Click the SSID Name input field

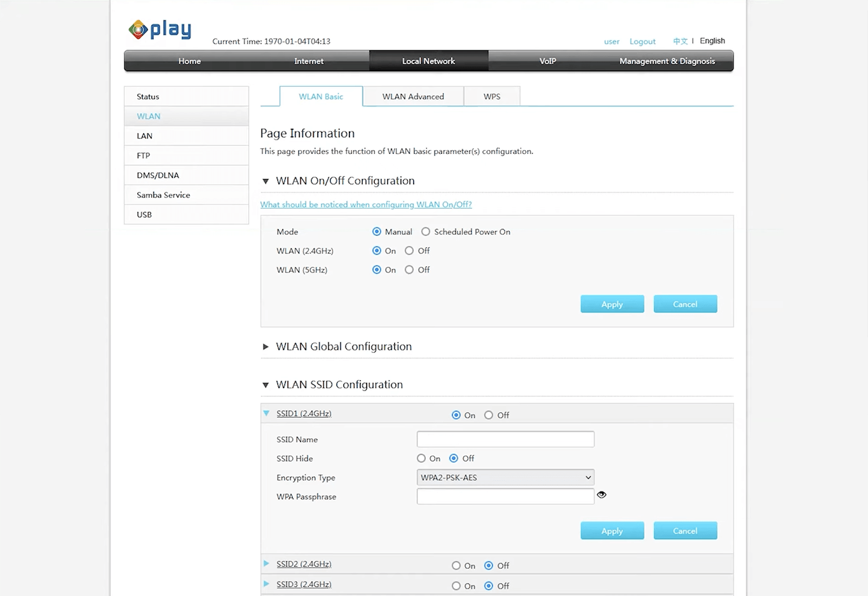505,439
